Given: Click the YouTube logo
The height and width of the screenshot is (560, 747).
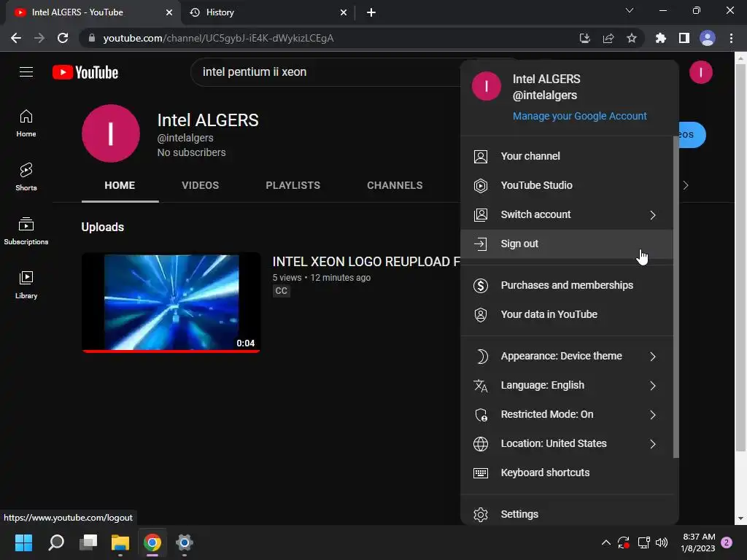Looking at the screenshot, I should pos(85,72).
